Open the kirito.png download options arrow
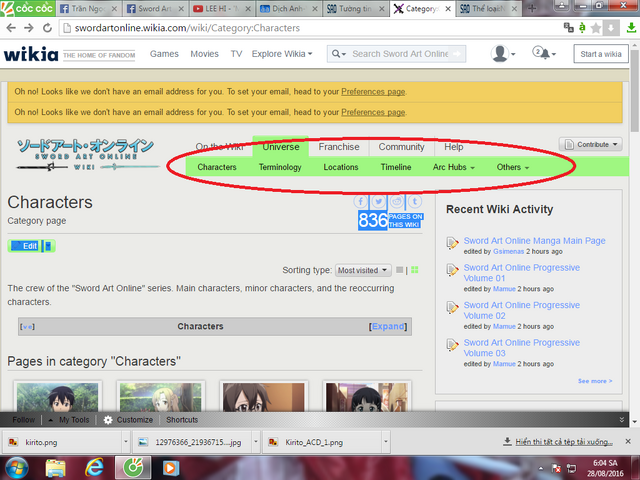This screenshot has height=480, width=640. click(x=126, y=442)
